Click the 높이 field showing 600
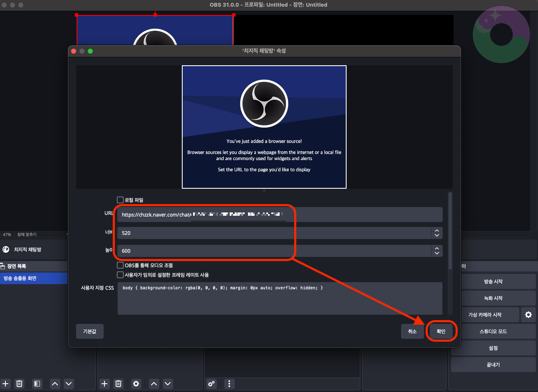 pyautogui.click(x=275, y=251)
